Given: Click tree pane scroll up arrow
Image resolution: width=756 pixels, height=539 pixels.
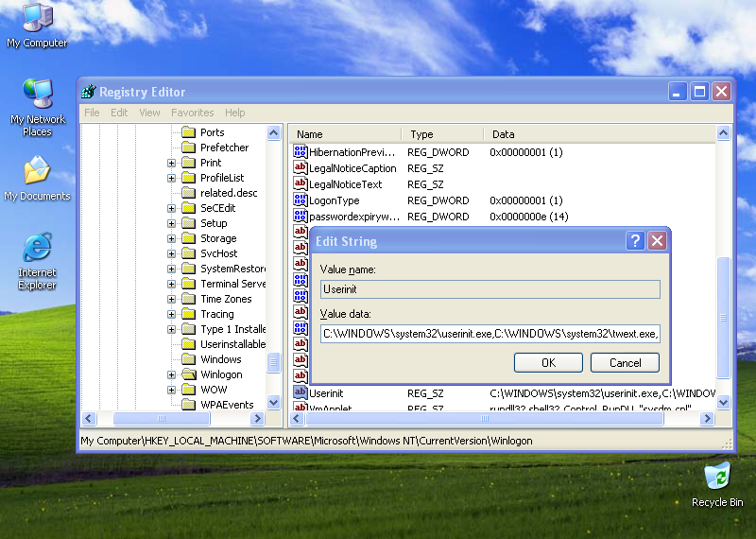Looking at the screenshot, I should pyautogui.click(x=273, y=132).
